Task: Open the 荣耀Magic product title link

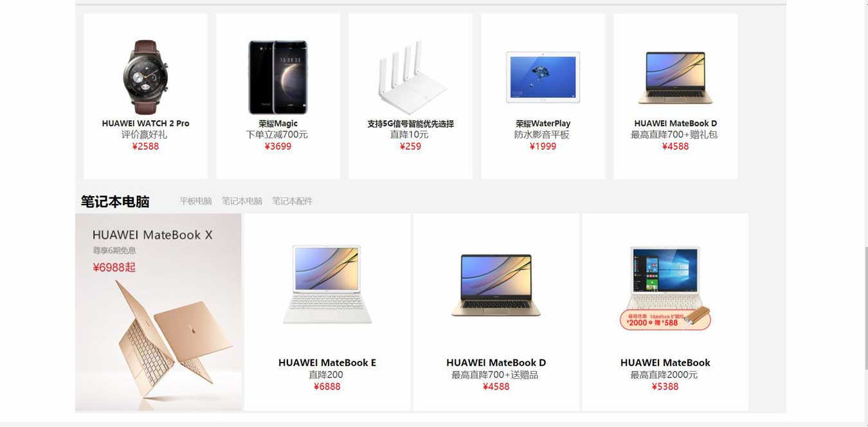Action: pyautogui.click(x=278, y=123)
